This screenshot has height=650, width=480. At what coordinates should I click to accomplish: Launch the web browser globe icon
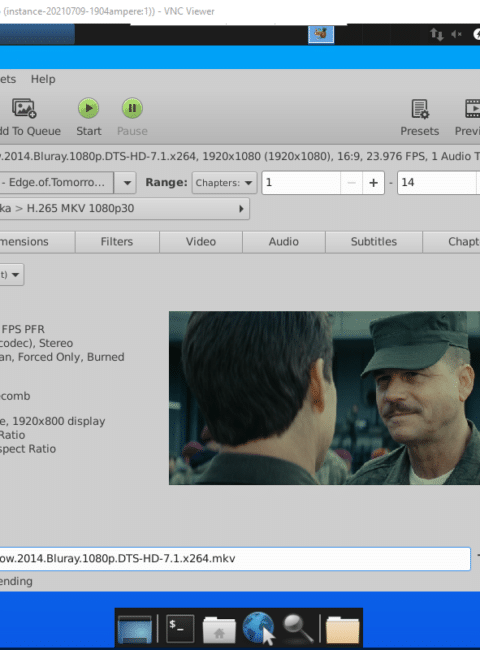click(x=258, y=628)
